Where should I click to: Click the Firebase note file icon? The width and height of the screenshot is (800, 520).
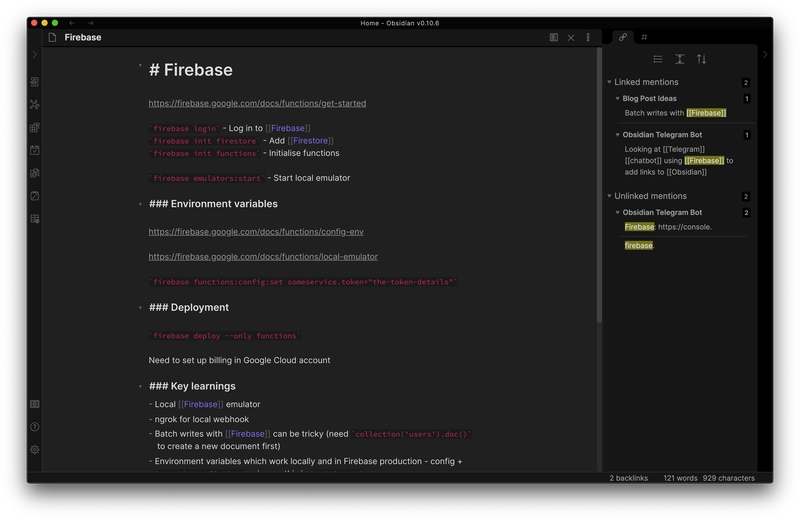click(52, 37)
